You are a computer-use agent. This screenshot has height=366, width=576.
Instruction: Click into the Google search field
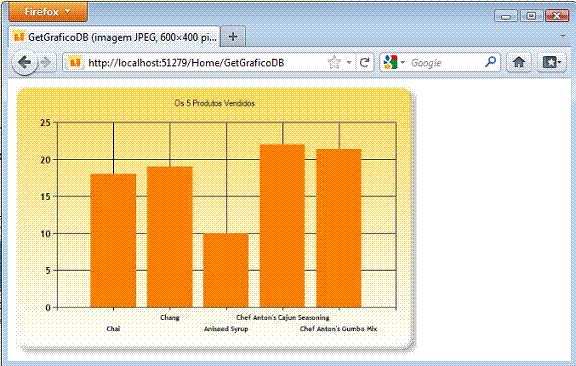click(x=444, y=62)
